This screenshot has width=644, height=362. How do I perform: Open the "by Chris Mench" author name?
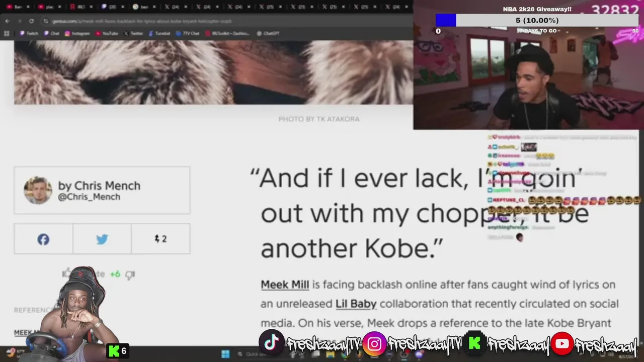point(99,186)
